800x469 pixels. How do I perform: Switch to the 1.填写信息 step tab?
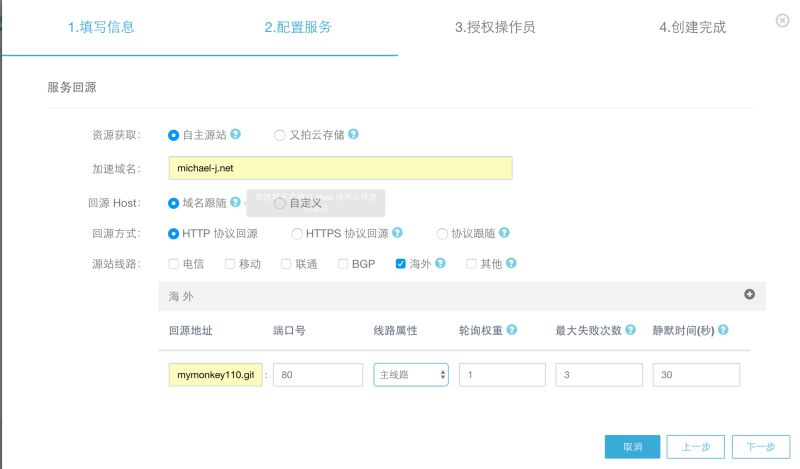point(101,27)
